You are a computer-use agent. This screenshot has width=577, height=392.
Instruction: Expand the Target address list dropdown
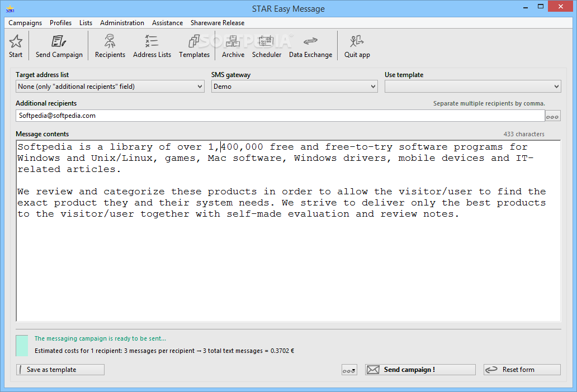pos(200,87)
